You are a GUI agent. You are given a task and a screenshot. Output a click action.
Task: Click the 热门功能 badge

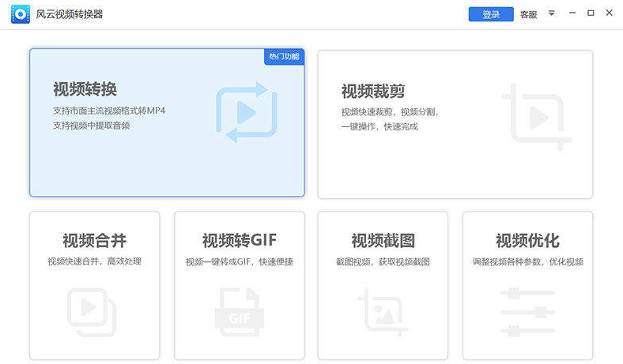(x=284, y=56)
